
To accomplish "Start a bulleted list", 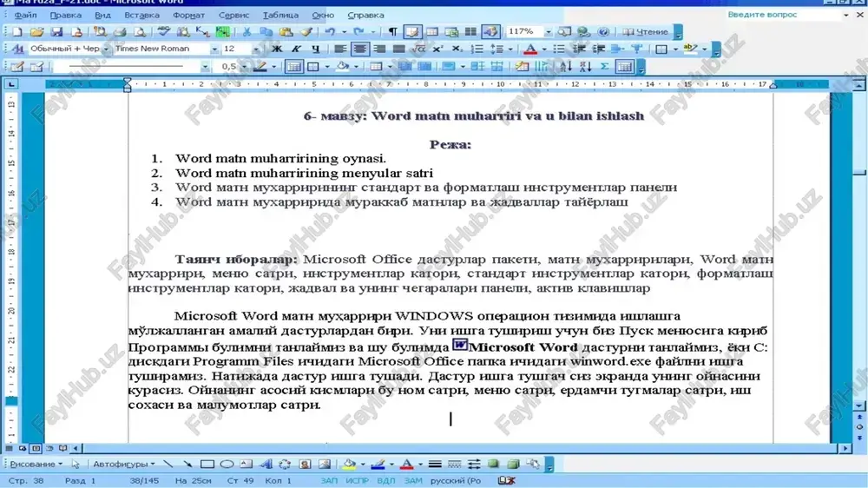I will point(559,49).
